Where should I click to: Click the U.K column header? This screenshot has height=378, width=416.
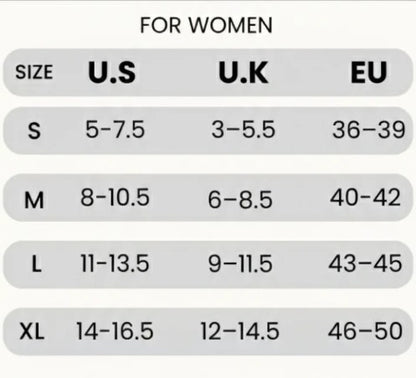243,72
